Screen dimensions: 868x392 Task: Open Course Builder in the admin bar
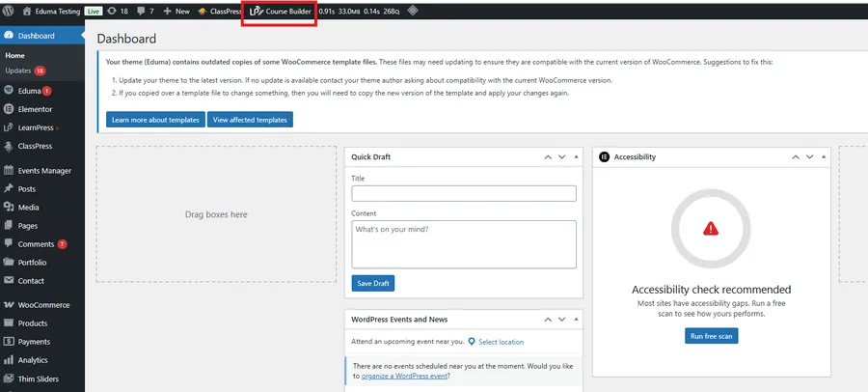[x=281, y=11]
